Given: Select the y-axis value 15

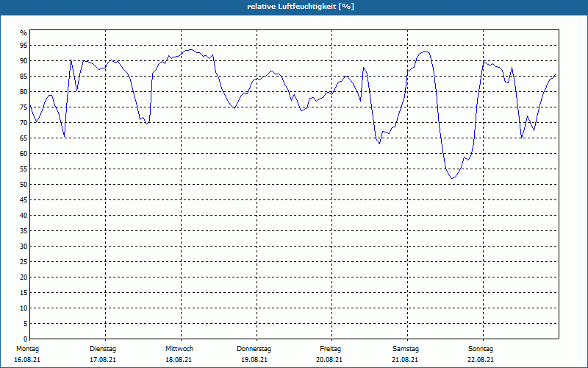Looking at the screenshot, I should click(x=24, y=292).
